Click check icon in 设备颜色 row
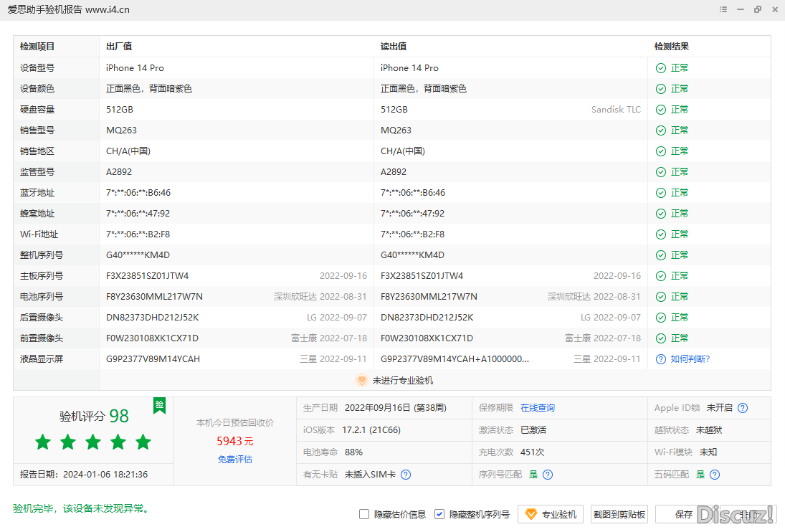This screenshot has width=785, height=532. 661,89
